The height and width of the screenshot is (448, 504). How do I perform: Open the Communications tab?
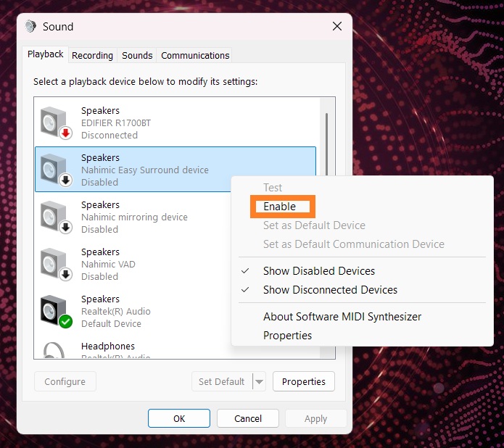195,56
